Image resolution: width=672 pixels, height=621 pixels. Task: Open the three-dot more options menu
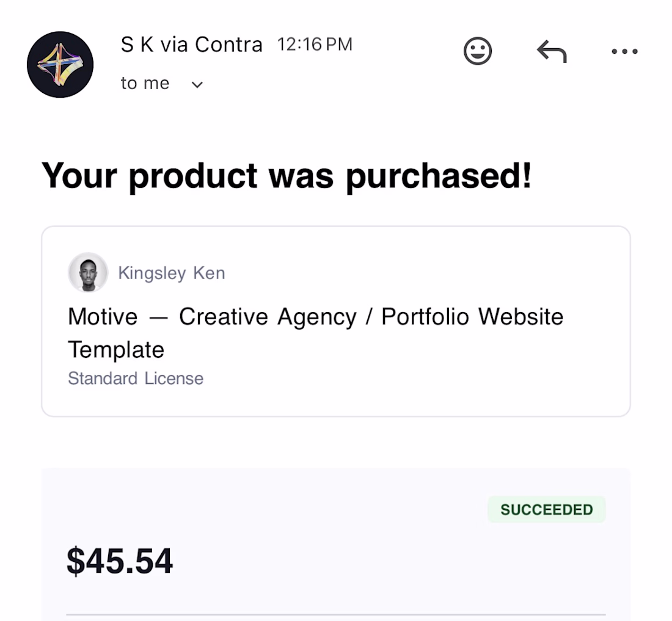tap(624, 52)
